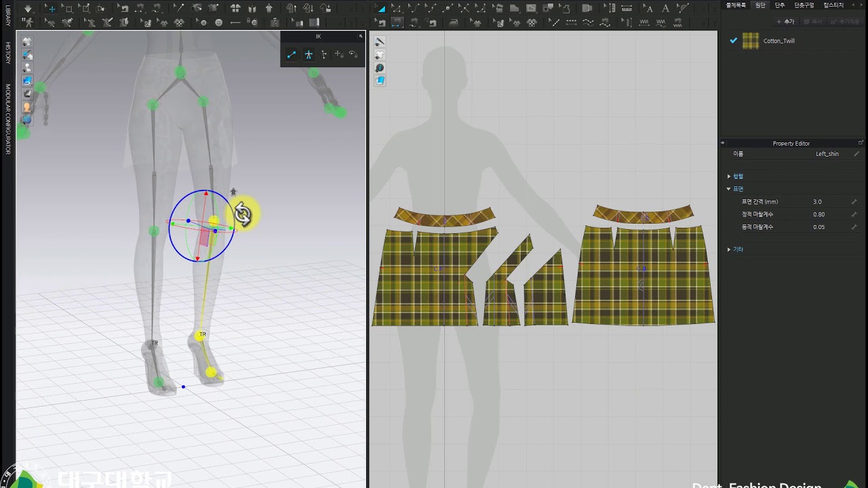
Task: Click the 표면 간격 value 3.0
Action: (817, 202)
